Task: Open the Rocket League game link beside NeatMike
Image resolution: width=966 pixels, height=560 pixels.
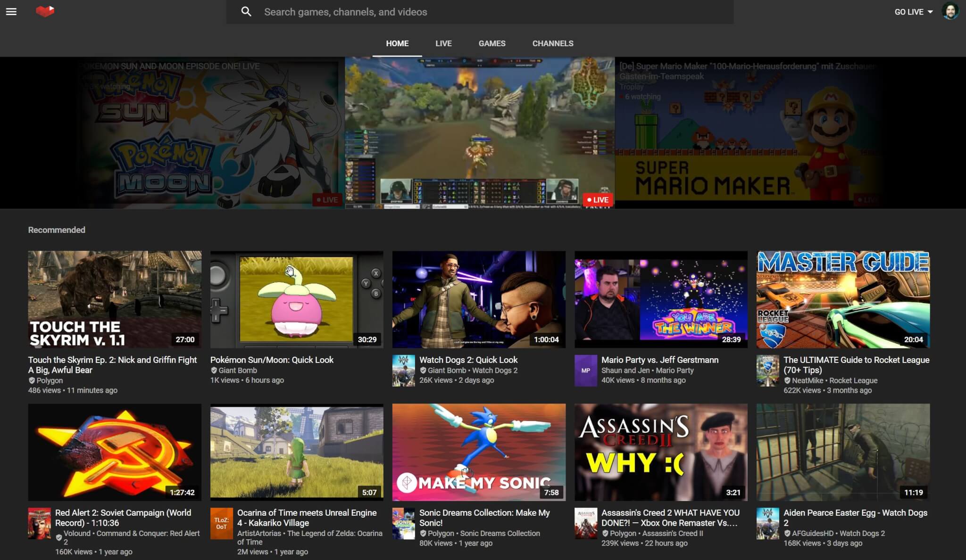Action: pos(853,380)
